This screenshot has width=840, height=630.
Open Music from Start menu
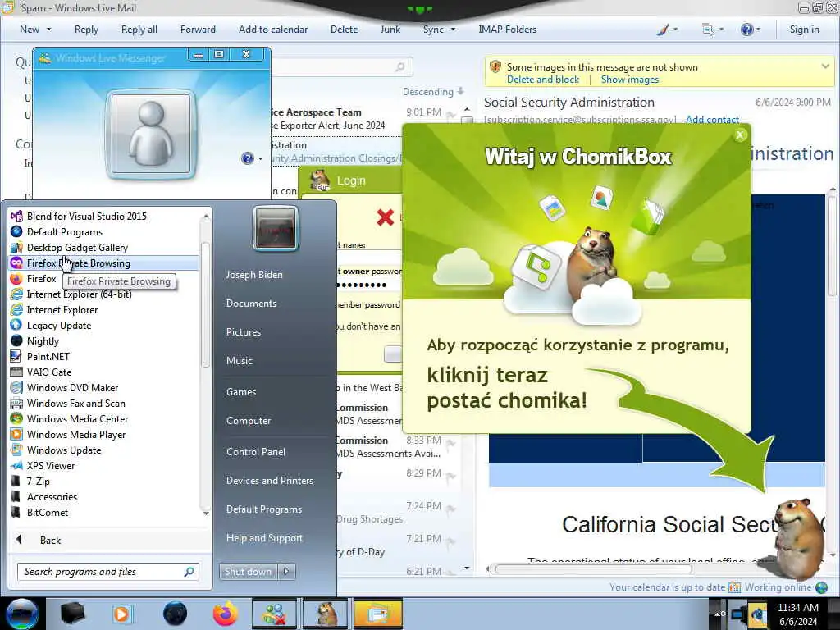(239, 361)
